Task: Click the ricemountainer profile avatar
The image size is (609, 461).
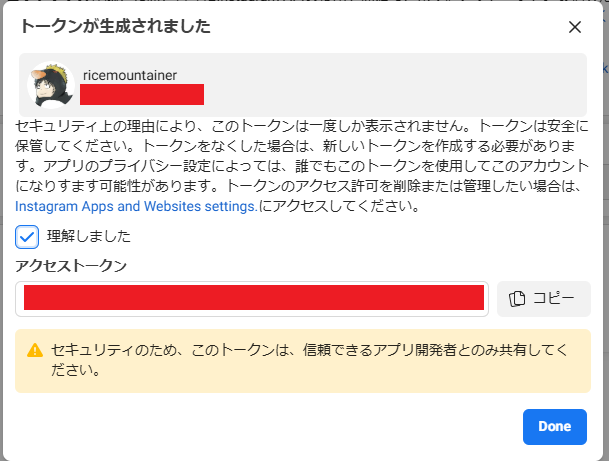Action: click(52, 85)
